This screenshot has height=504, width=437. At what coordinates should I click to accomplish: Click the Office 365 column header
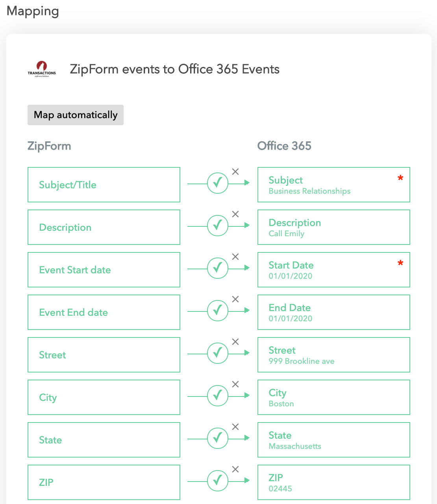pos(284,146)
